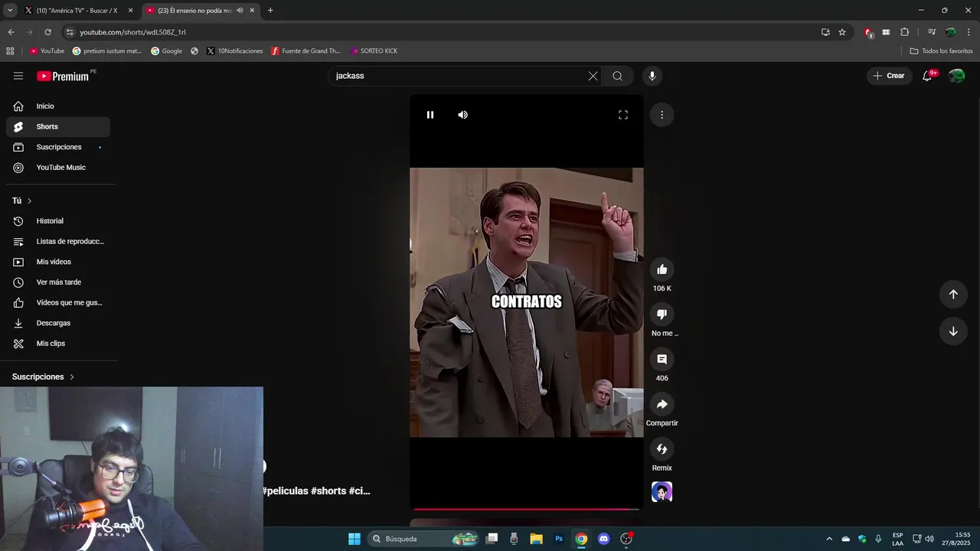The width and height of the screenshot is (980, 551).
Task: Open the taskbar volume control
Action: [929, 539]
